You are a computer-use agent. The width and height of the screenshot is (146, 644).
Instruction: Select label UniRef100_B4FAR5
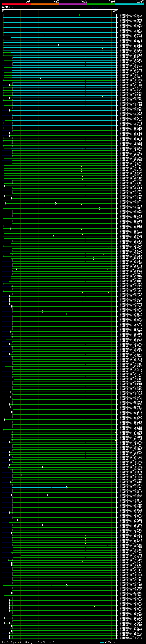tap(131, 77)
